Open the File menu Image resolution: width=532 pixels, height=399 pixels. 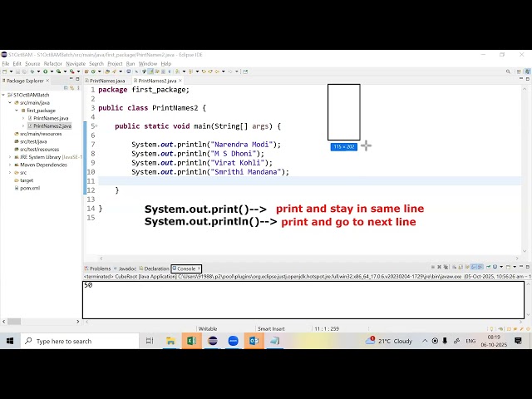6,64
